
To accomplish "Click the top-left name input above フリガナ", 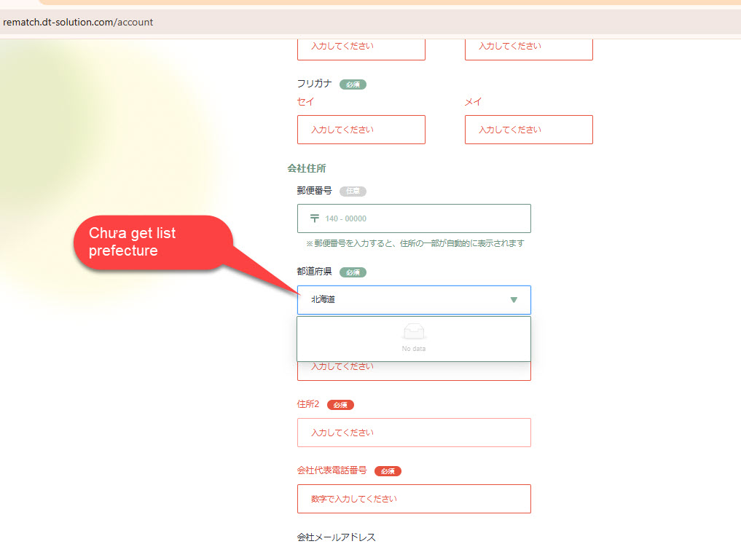I will click(x=361, y=47).
